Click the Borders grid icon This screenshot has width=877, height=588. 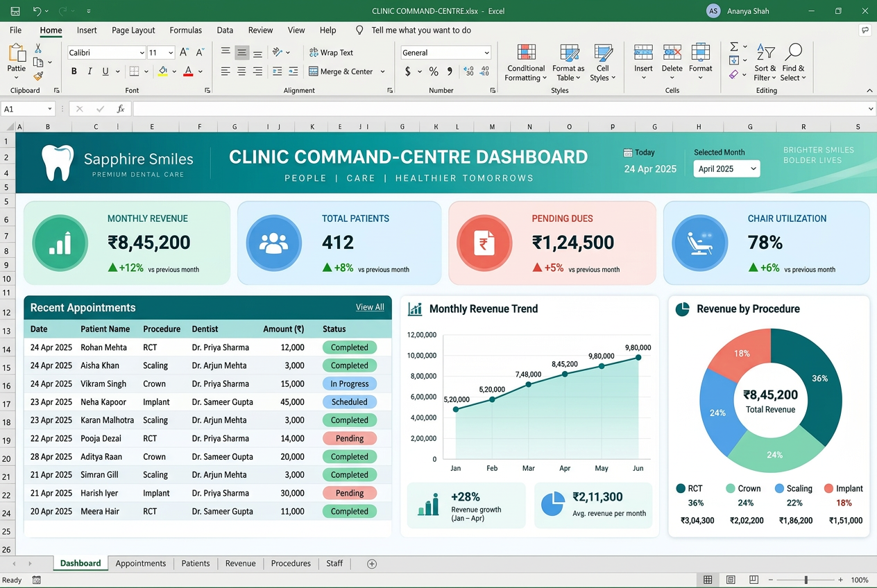pyautogui.click(x=134, y=71)
